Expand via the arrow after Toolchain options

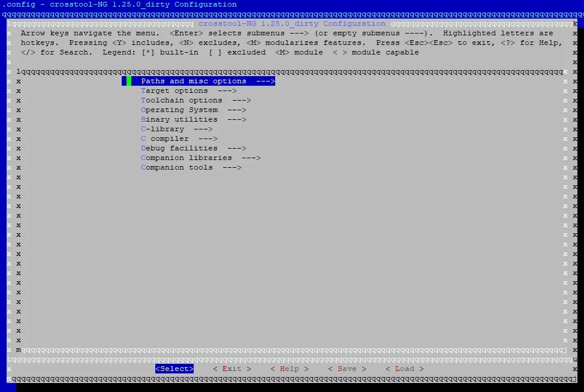coord(242,100)
